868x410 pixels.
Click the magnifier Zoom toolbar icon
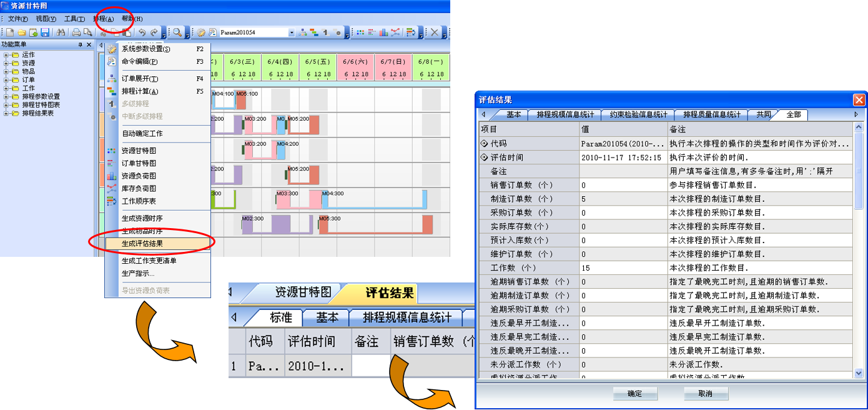[x=177, y=32]
